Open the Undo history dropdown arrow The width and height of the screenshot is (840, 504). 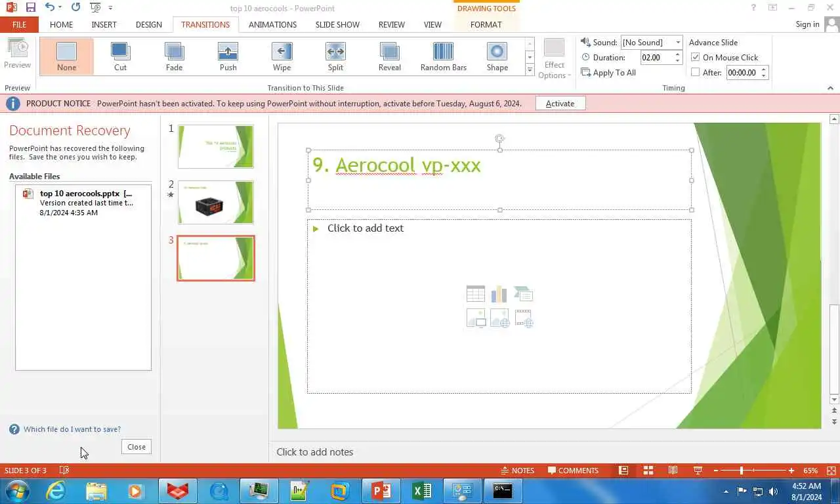click(60, 8)
